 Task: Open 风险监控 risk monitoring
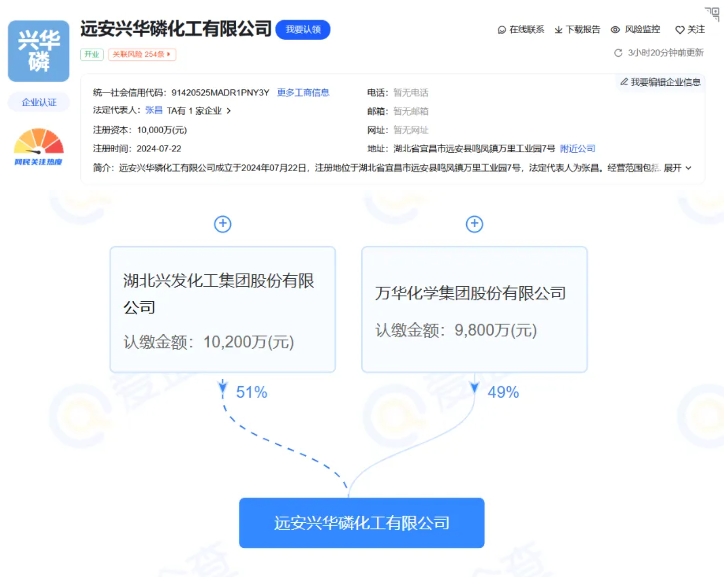[x=635, y=30]
